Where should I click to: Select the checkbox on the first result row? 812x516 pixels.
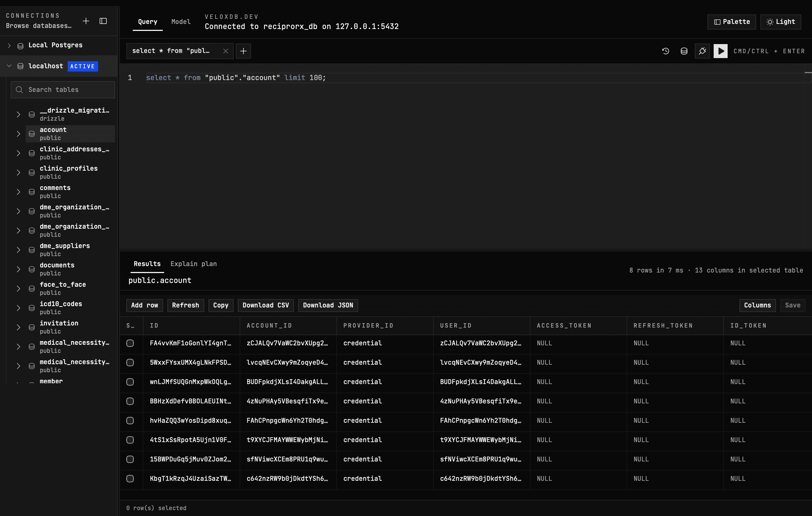pos(131,343)
